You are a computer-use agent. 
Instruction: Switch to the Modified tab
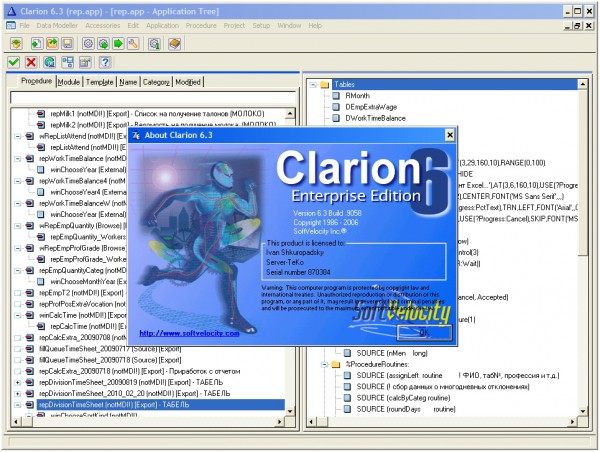point(188,82)
